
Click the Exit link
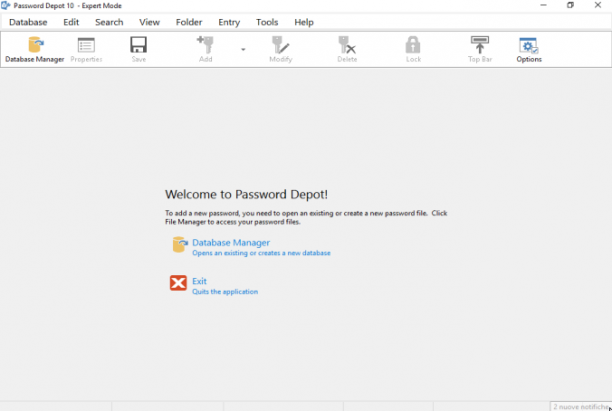[x=199, y=281]
